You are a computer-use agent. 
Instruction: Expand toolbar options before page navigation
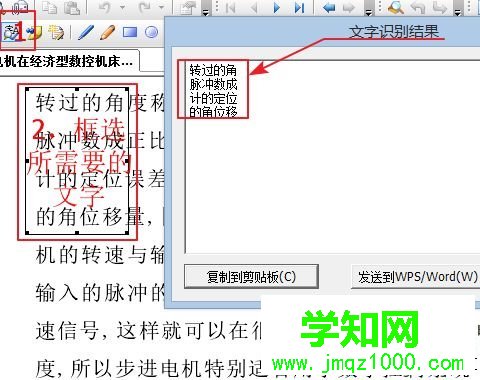coord(206,10)
